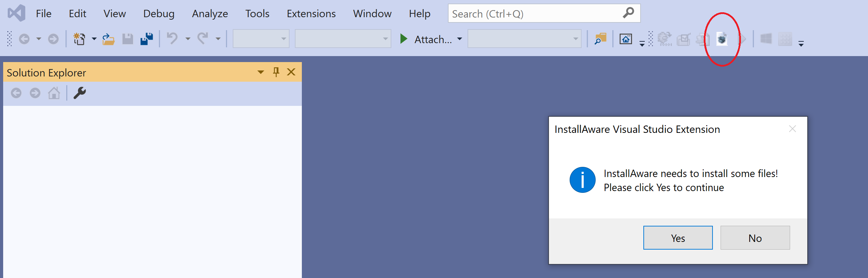The image size is (868, 278).
Task: Click Solution Explorer Forward arrow
Action: [35, 93]
